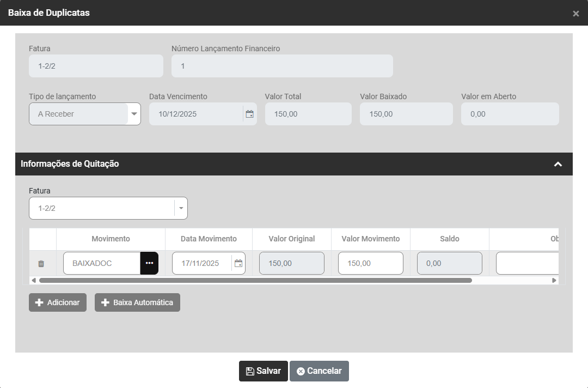The height and width of the screenshot is (388, 588).
Task: Collapse the Informações de Quitação section
Action: (558, 164)
